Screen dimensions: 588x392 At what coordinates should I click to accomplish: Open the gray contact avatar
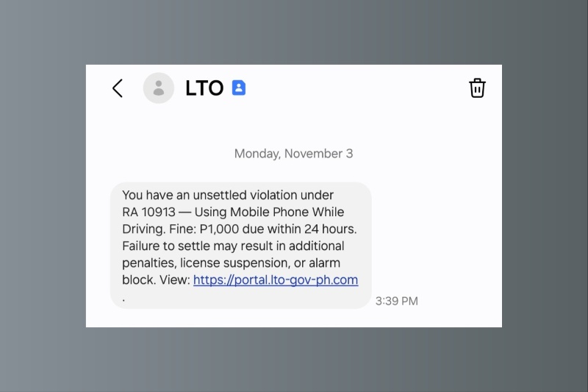159,88
